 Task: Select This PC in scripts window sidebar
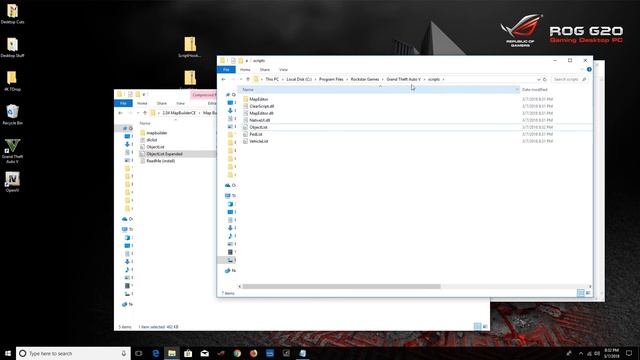[x=231, y=196]
